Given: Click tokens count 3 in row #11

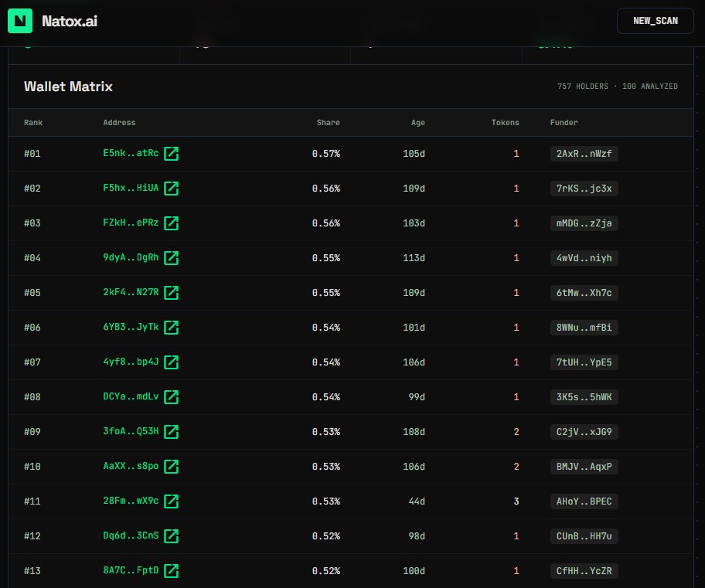Looking at the screenshot, I should pyautogui.click(x=516, y=501).
